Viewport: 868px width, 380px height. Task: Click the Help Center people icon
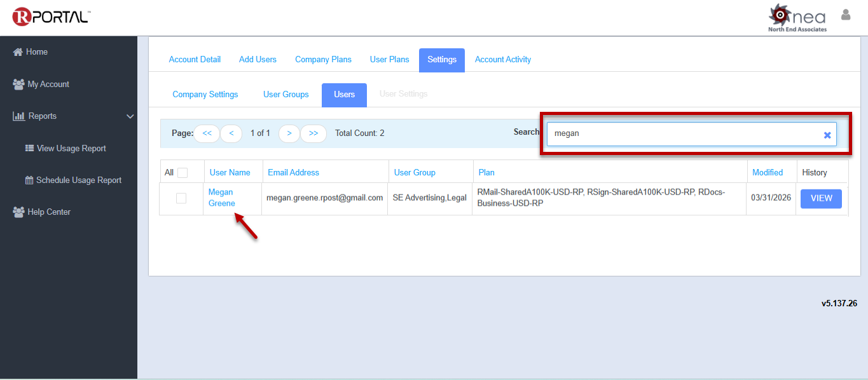tap(18, 212)
